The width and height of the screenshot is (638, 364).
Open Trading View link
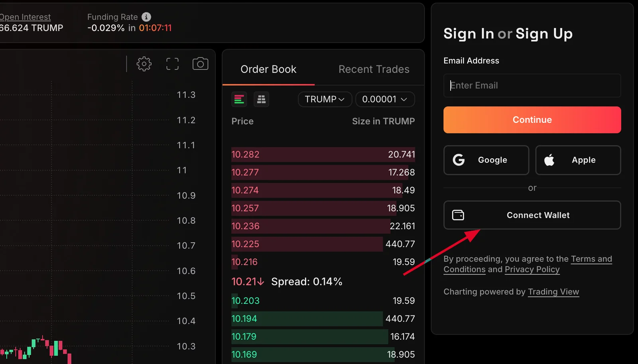click(553, 292)
